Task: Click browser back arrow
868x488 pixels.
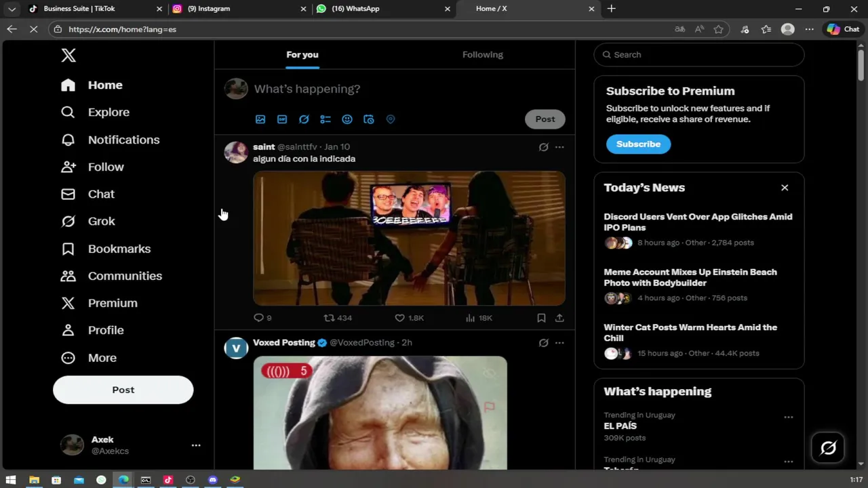Action: pyautogui.click(x=12, y=29)
